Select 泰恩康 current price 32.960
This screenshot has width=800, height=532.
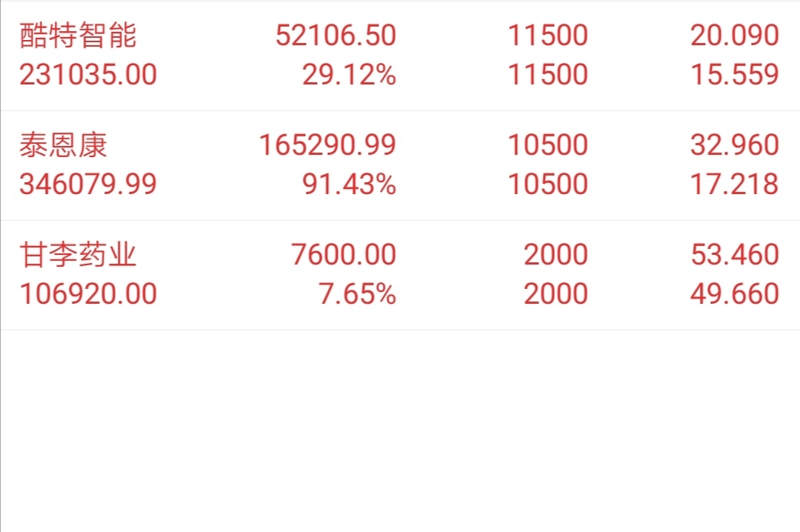734,145
